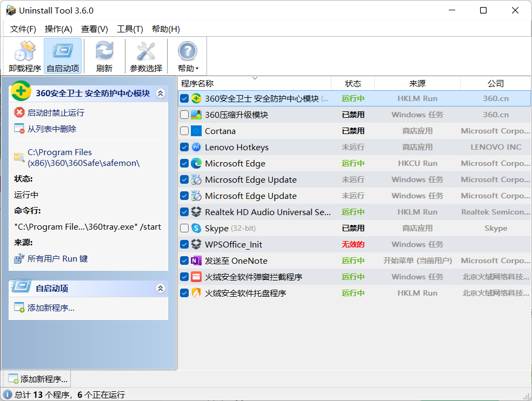This screenshot has height=401, width=532.
Task: Enable the 360压缩升级模块 checkbox
Action: click(x=184, y=115)
